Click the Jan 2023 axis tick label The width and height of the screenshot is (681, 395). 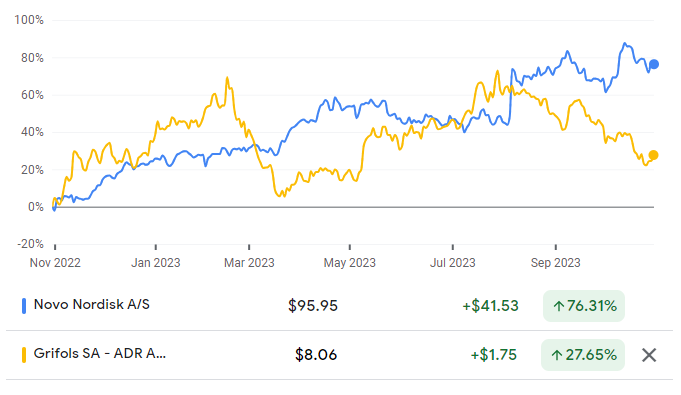(155, 263)
